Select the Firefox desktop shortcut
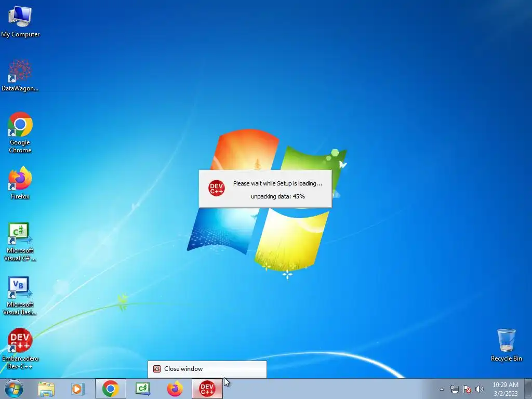The image size is (532, 399). tap(20, 183)
